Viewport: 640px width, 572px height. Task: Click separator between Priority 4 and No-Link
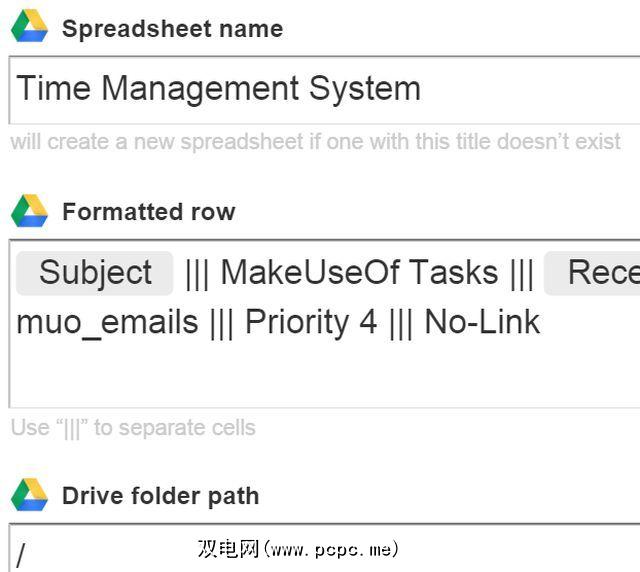(401, 322)
